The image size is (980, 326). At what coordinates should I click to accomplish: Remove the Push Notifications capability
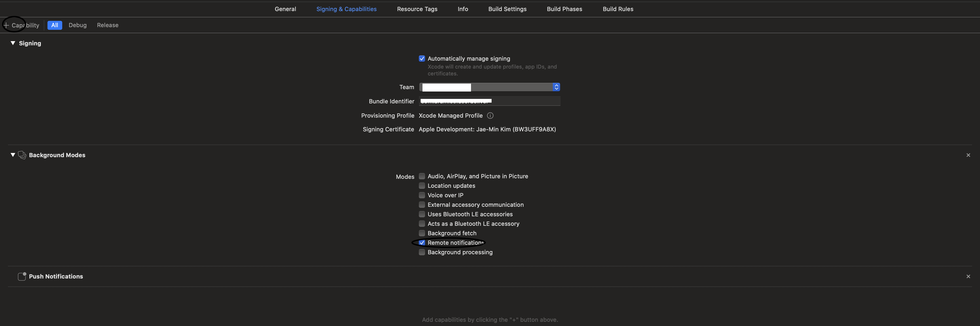pos(968,277)
